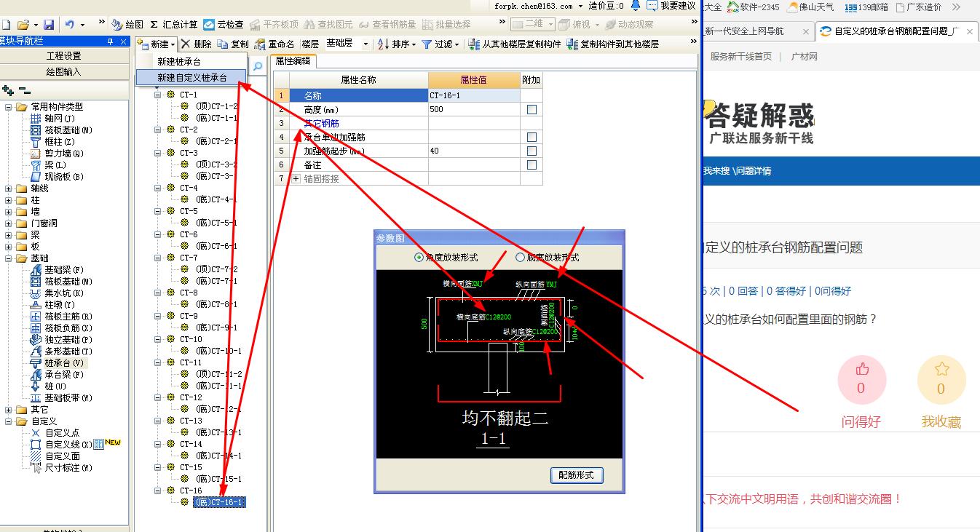980x532 pixels.
Task: Click the bell notification icon
Action: tap(636, 6)
